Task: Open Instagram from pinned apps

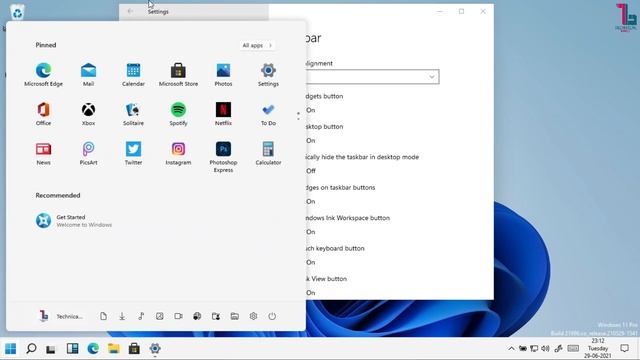Action: 178,153
